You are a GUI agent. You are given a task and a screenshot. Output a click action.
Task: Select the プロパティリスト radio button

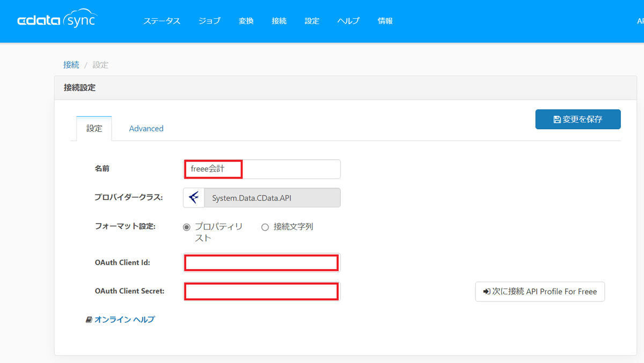187,227
